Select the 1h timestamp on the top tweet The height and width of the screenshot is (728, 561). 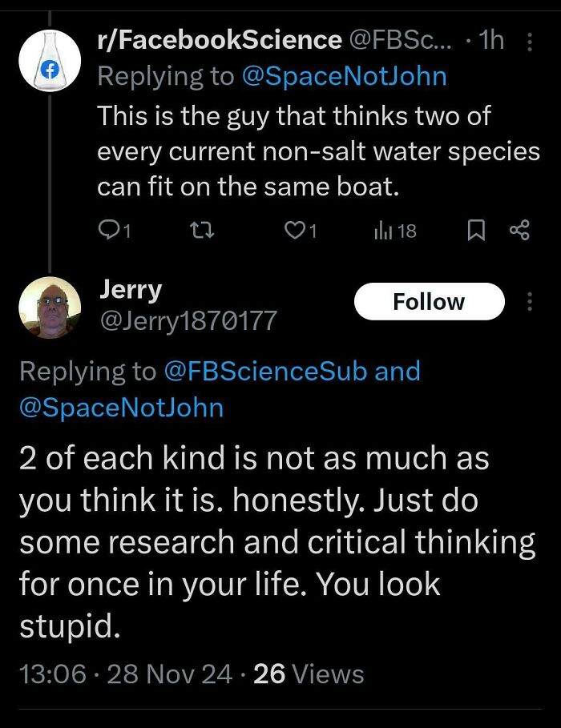pos(492,38)
